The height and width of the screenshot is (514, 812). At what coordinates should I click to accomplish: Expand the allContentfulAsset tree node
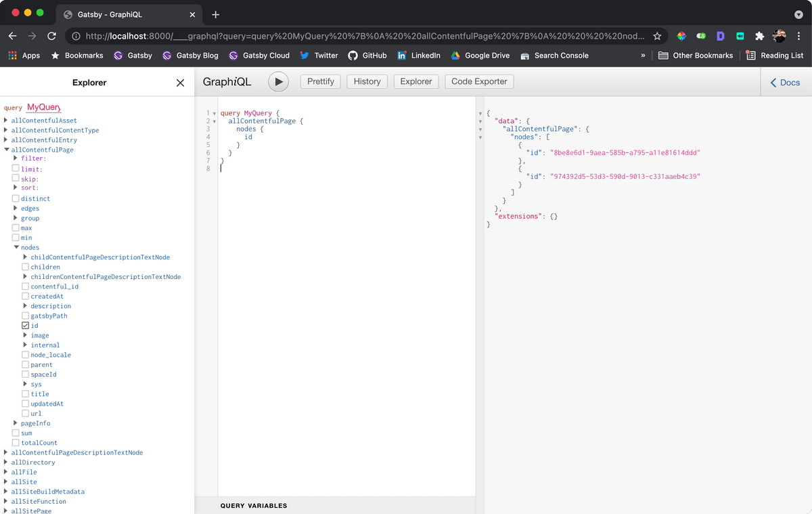6,121
